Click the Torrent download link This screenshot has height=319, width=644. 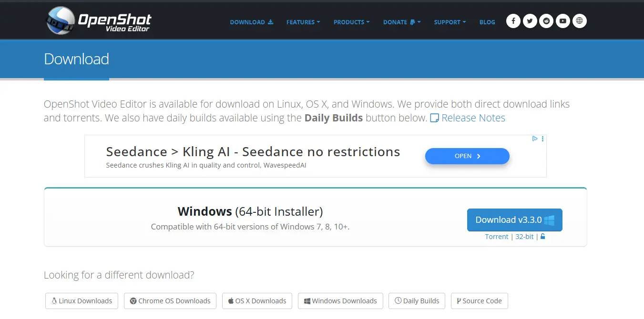497,236
